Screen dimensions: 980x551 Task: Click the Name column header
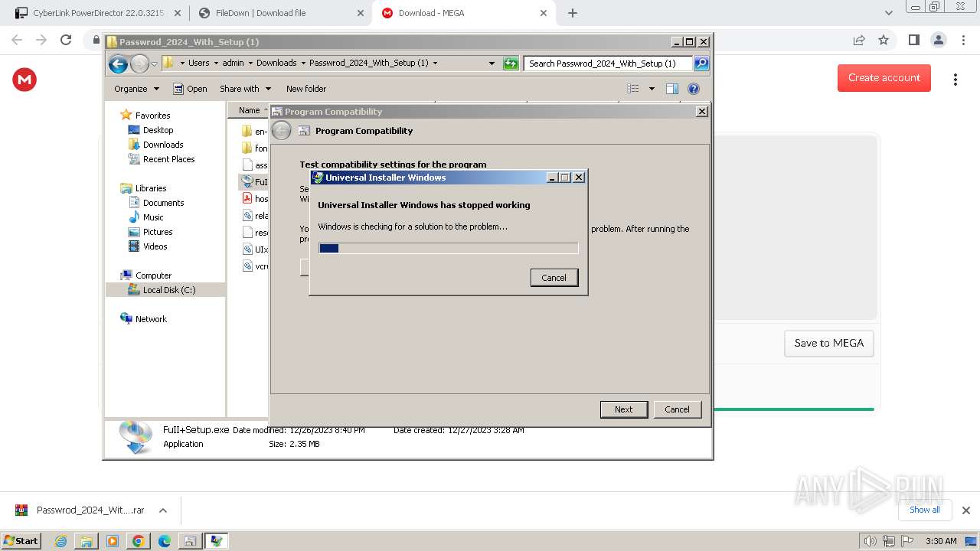point(249,110)
